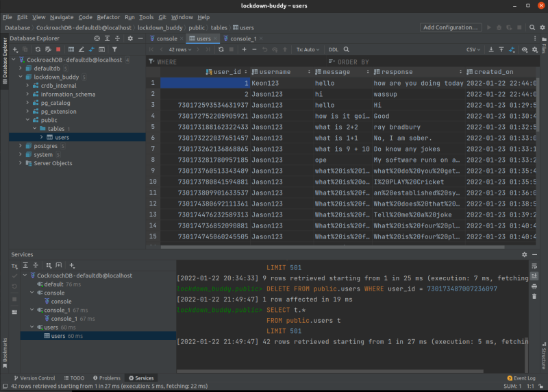Toggle the eye view options icon
The height and width of the screenshot is (392, 548).
524,49
